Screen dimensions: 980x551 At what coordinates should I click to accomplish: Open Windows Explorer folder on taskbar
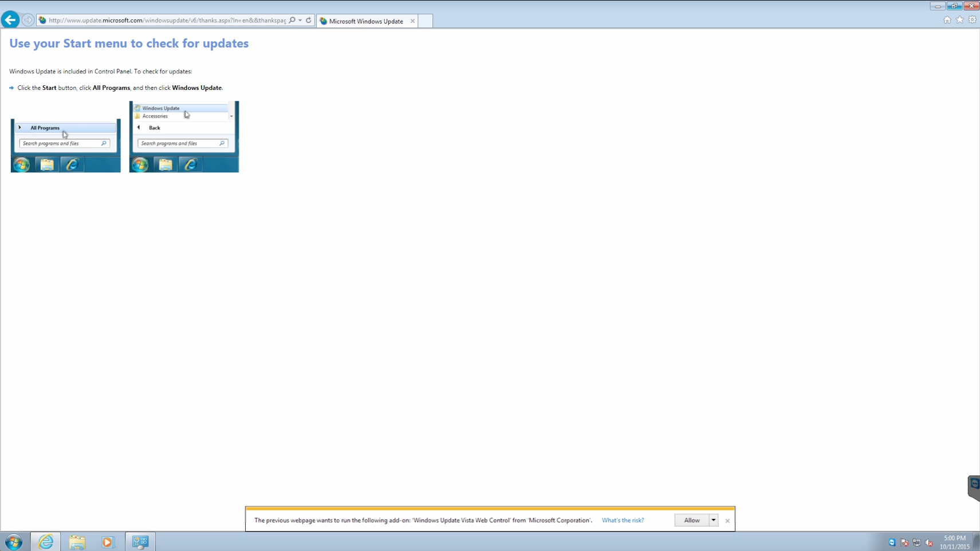(77, 541)
